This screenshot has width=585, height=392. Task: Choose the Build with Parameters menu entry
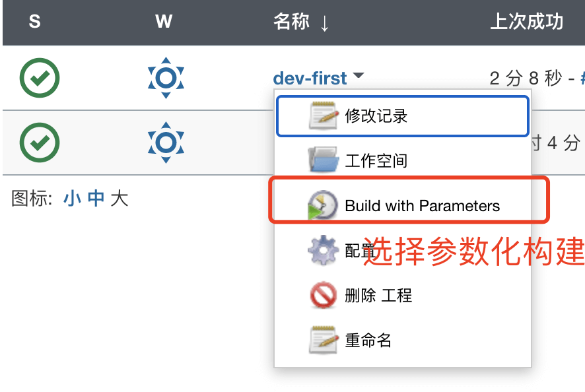click(x=422, y=206)
